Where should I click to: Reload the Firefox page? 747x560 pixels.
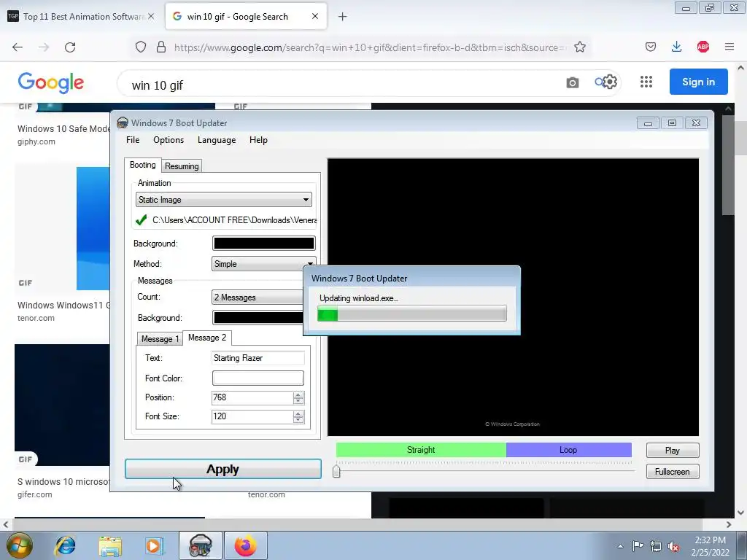tap(70, 47)
